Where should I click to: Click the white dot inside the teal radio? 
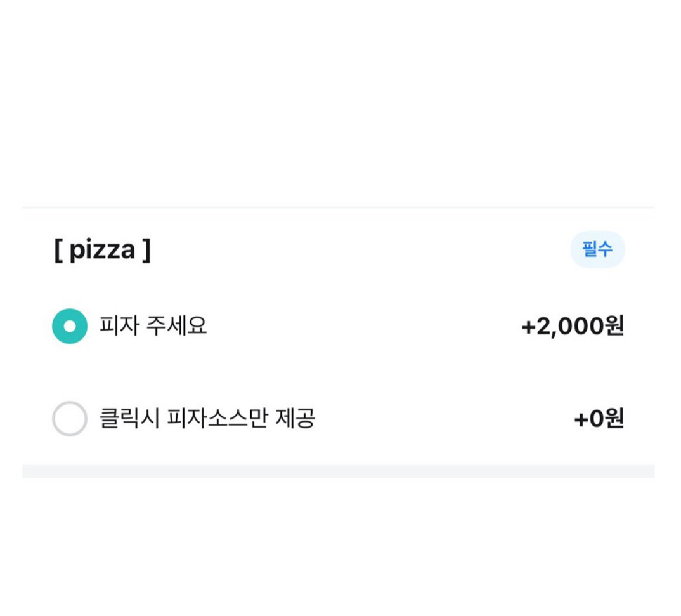[x=70, y=326]
